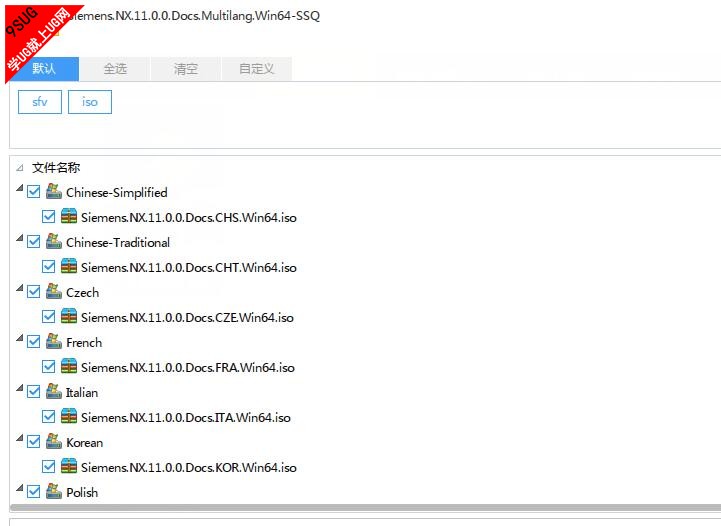Collapse the French tree node
Viewport: 721px width, 526px height.
[19, 338]
